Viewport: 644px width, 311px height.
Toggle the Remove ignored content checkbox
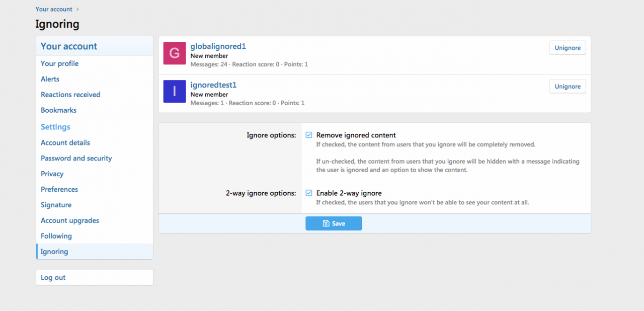(x=309, y=135)
